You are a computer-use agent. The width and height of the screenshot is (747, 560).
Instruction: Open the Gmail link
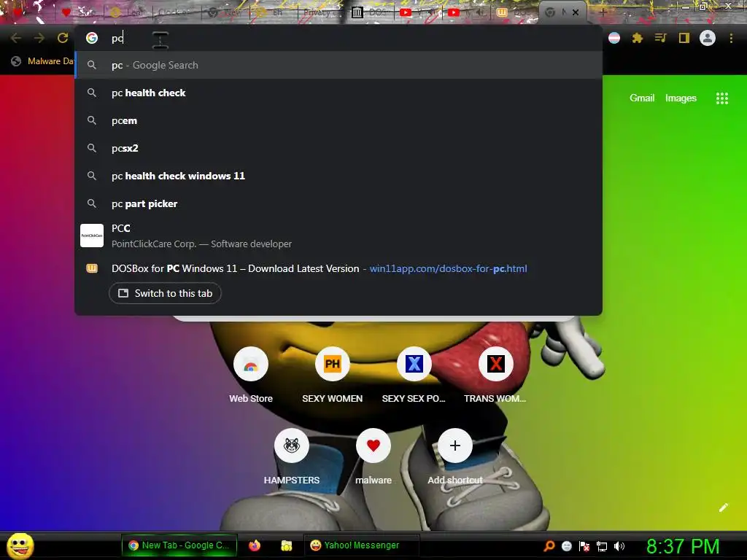pos(642,98)
